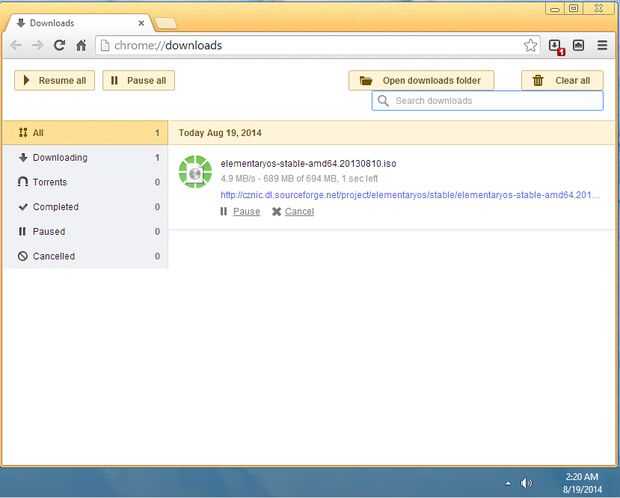Pause the elementaryos ISO download

240,211
